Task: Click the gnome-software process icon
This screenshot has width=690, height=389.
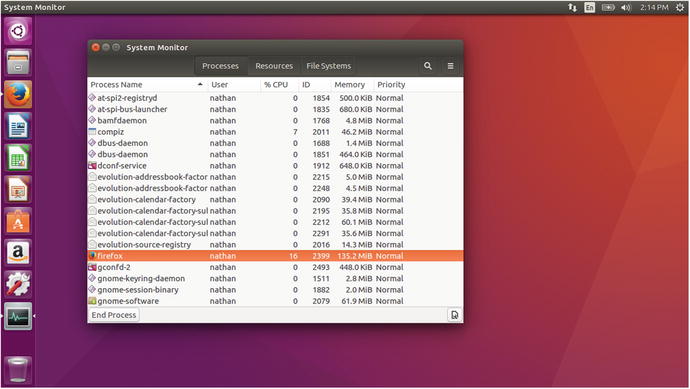Action: click(x=92, y=301)
